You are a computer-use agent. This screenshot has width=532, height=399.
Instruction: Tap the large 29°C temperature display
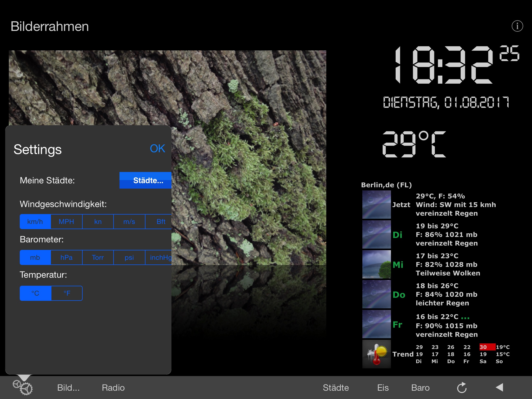coord(414,144)
